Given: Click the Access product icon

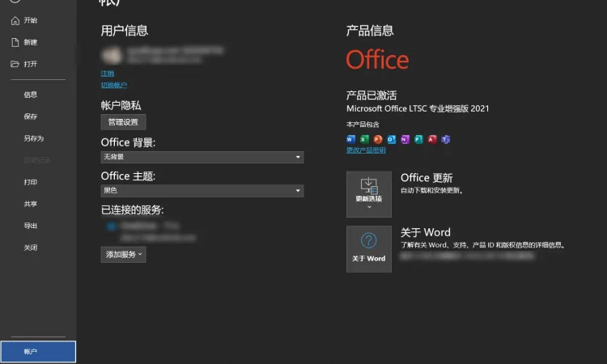Looking at the screenshot, I should [432, 139].
